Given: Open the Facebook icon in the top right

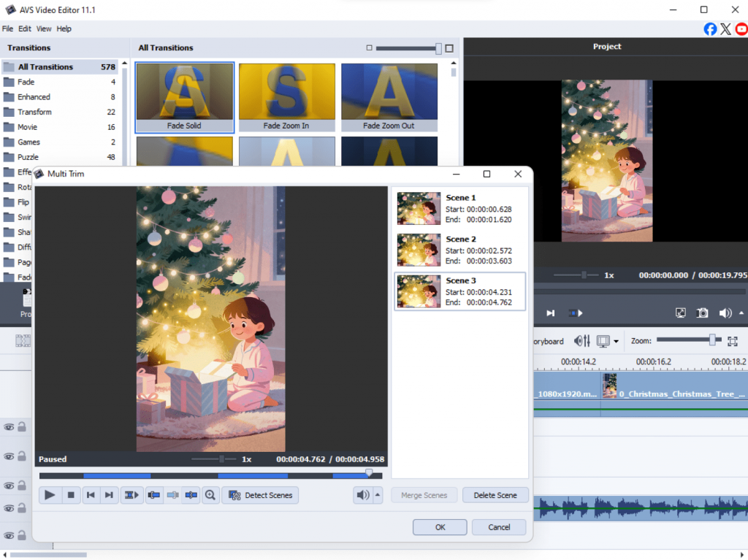Looking at the screenshot, I should pos(710,28).
